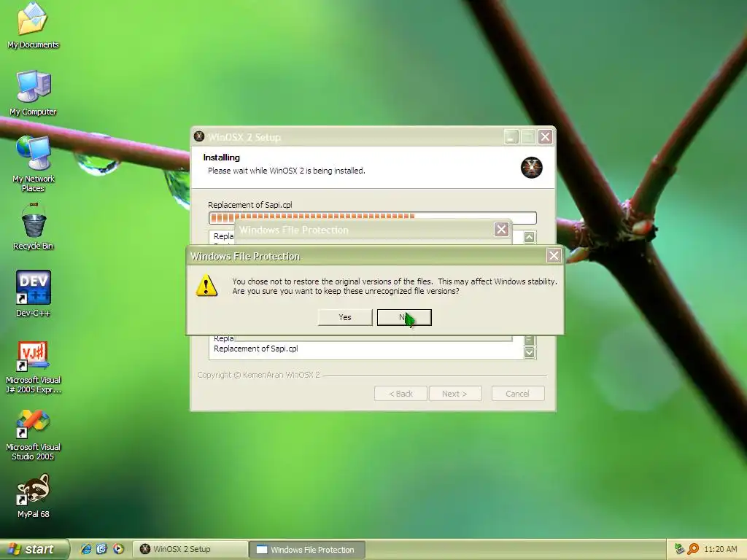Select 'Replacement of Sapi.cpl' log line
Image resolution: width=747 pixels, height=560 pixels.
pos(256,349)
